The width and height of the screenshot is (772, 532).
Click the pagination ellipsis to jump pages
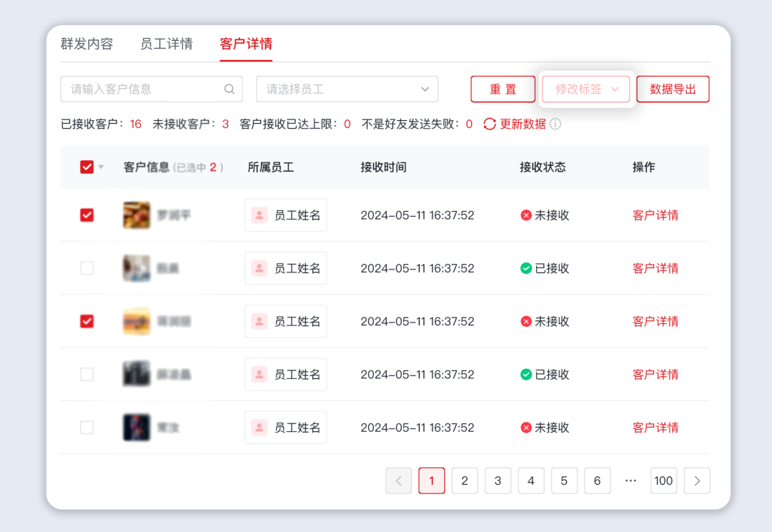point(630,481)
